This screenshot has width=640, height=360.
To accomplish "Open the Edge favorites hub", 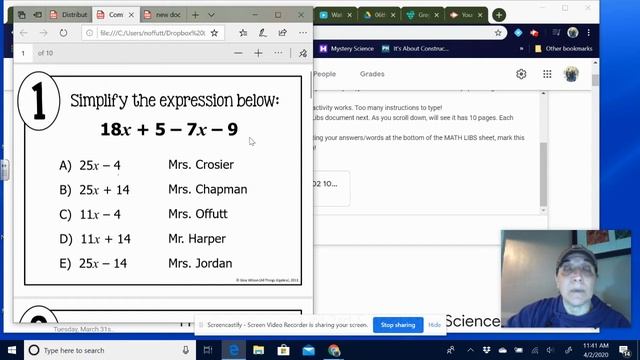I will click(243, 33).
